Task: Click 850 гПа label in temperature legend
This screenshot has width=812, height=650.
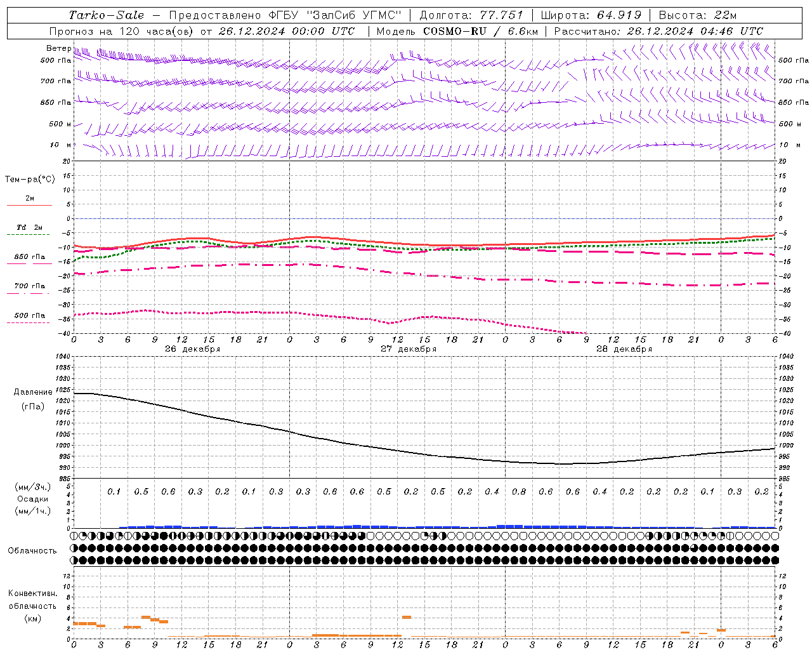Action: (x=29, y=256)
